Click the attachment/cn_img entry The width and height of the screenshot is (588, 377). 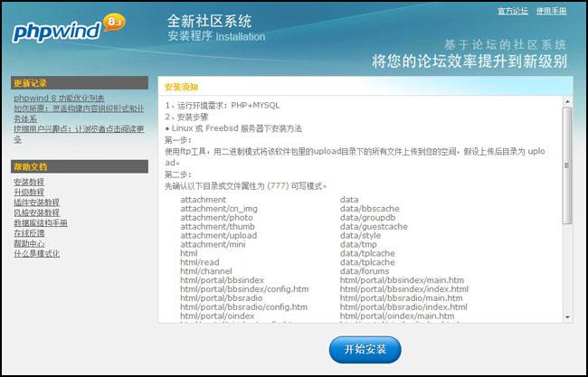pos(219,209)
